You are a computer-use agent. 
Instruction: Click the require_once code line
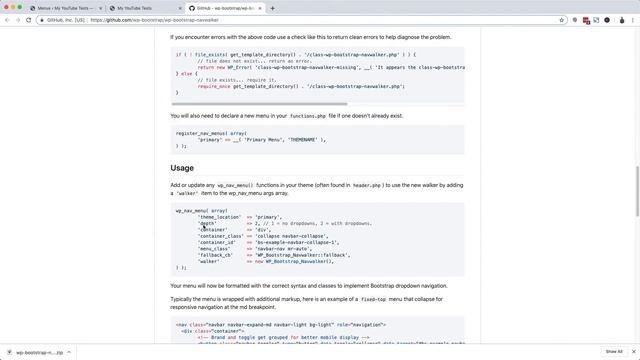click(x=301, y=87)
